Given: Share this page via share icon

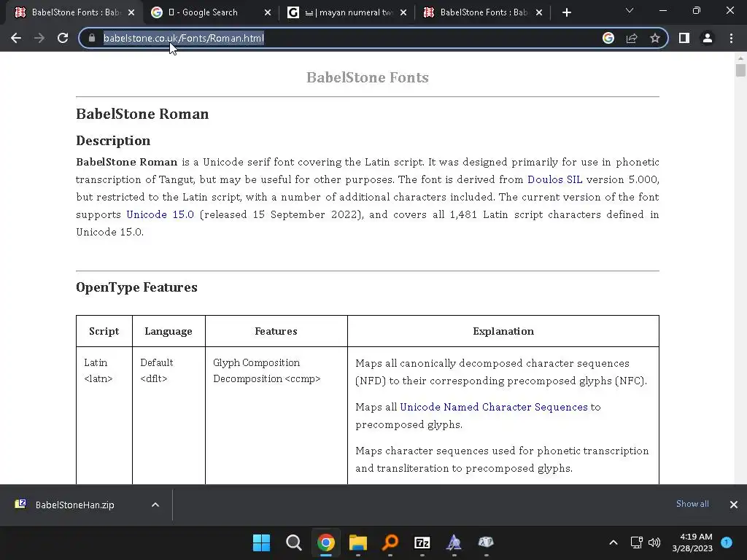Looking at the screenshot, I should (x=632, y=38).
